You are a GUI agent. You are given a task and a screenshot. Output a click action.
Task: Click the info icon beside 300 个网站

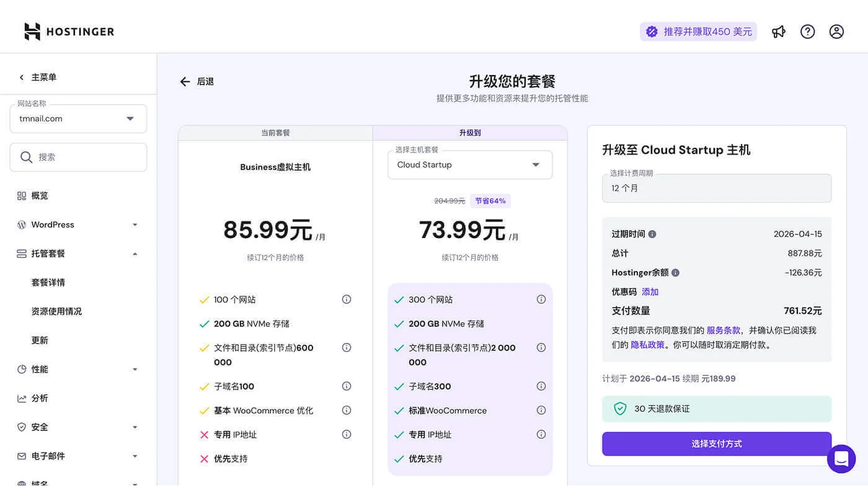pos(541,299)
